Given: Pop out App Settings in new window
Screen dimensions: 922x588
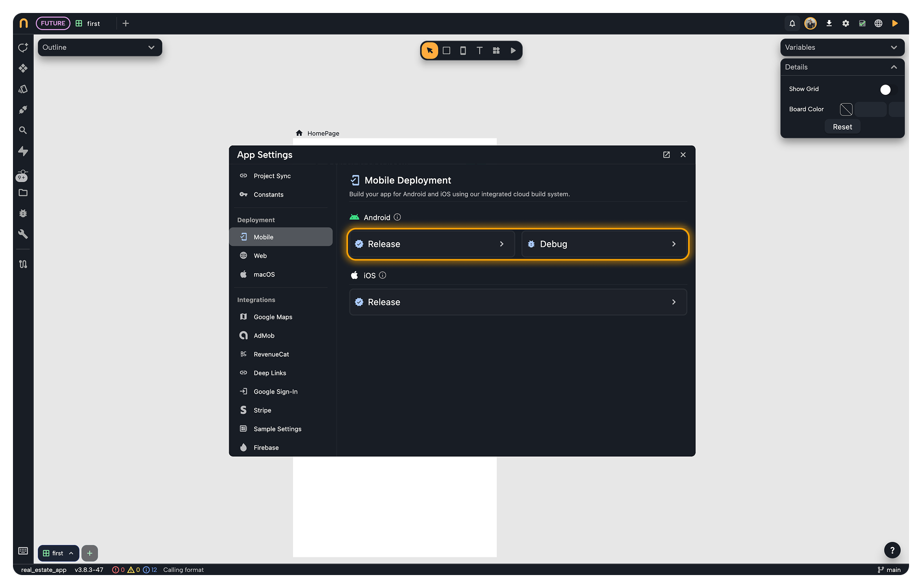Looking at the screenshot, I should click(x=666, y=155).
